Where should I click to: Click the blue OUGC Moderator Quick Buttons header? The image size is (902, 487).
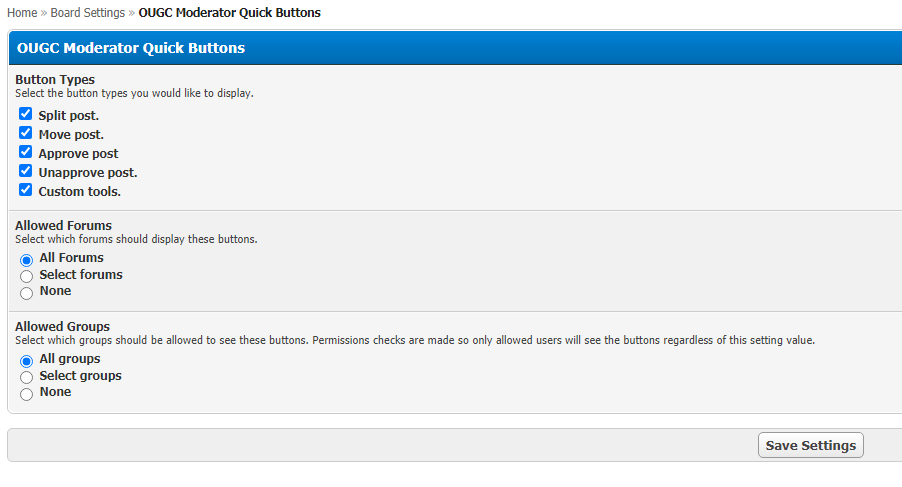pyautogui.click(x=131, y=48)
